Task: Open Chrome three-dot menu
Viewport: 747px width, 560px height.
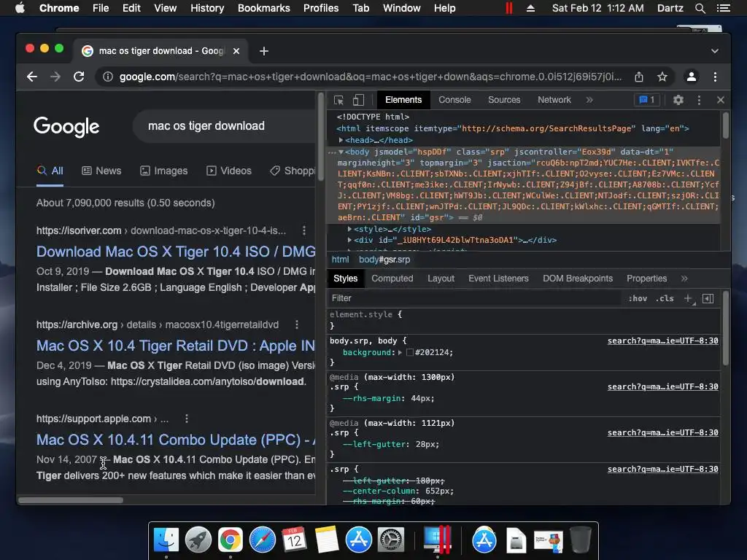Action: pos(715,77)
